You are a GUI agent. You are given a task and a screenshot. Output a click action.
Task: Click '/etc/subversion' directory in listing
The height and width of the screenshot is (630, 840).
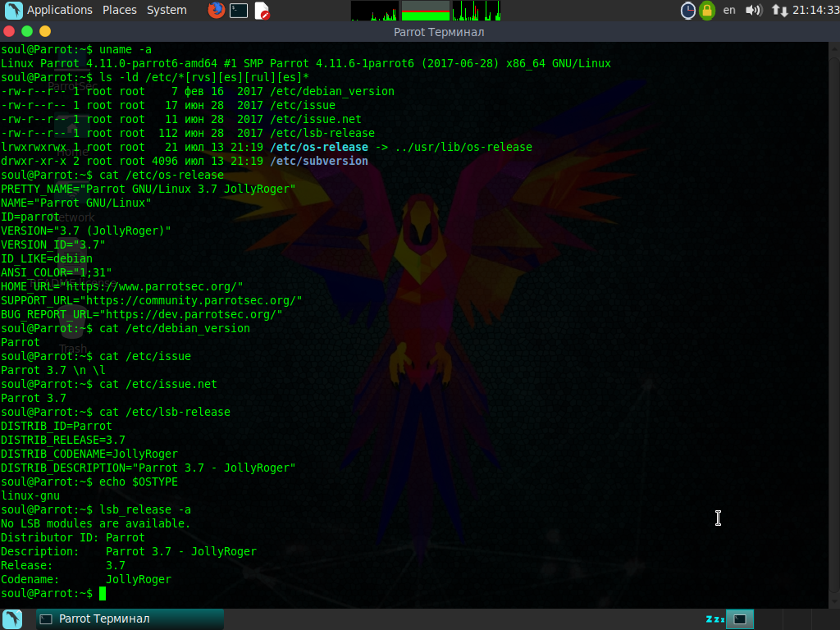319,162
